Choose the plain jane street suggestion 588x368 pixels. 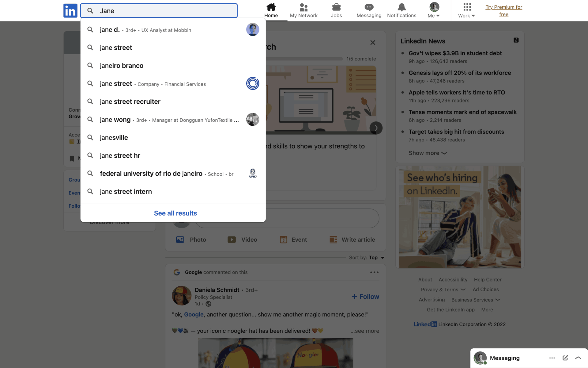point(173,48)
